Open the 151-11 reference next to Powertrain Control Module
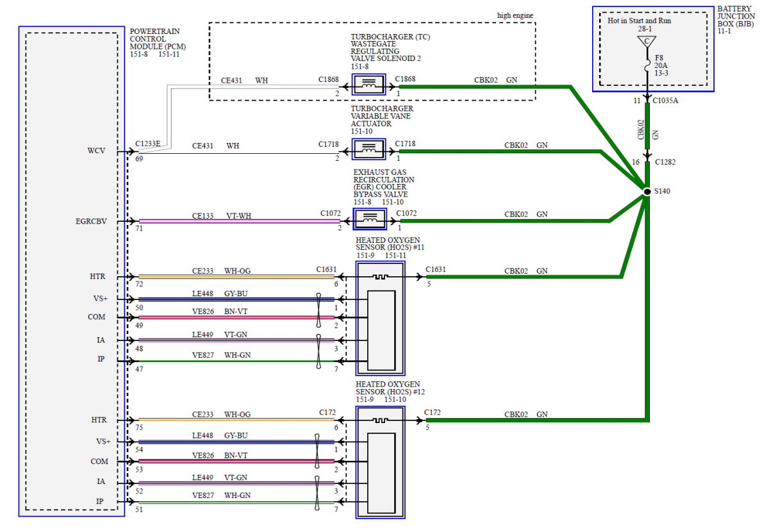The image size is (769, 532). pyautogui.click(x=169, y=55)
